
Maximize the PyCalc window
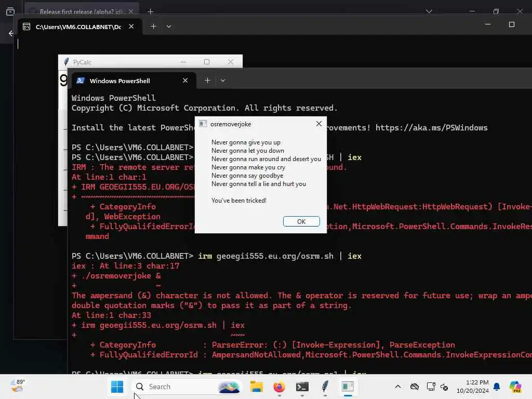pos(207,62)
